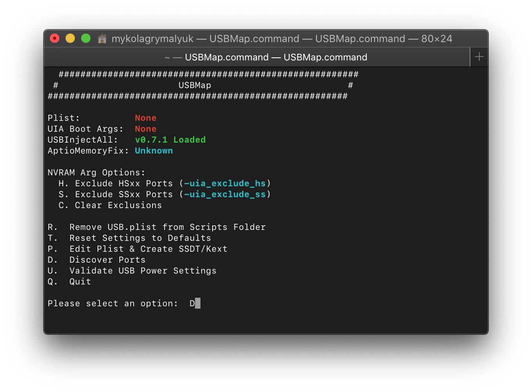Click the new tab plus icon
The width and height of the screenshot is (532, 392).
click(479, 57)
